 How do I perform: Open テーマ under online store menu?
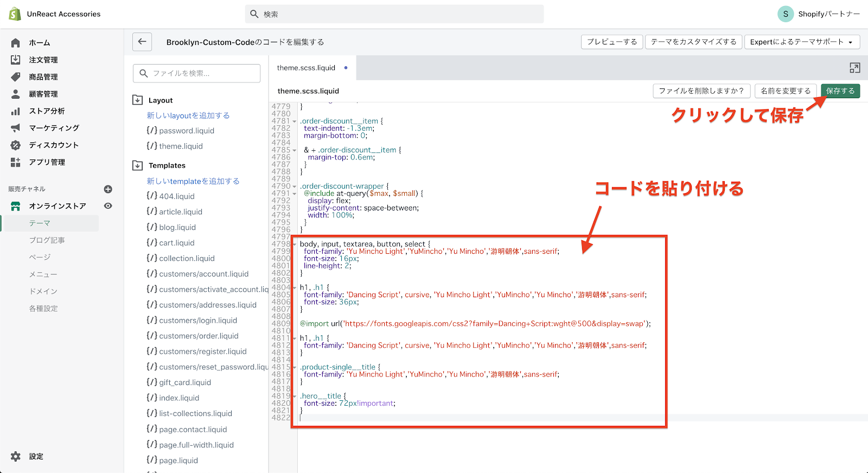(x=40, y=223)
